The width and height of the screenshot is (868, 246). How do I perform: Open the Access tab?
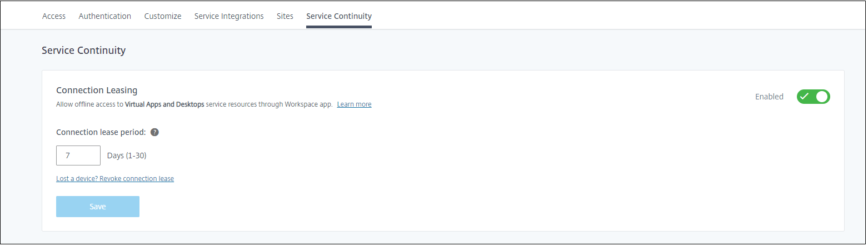[54, 16]
